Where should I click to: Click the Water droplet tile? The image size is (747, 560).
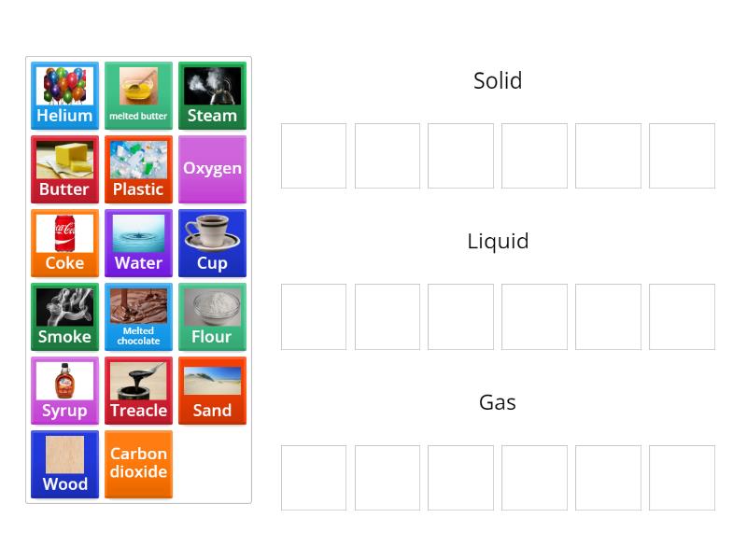[x=138, y=243]
